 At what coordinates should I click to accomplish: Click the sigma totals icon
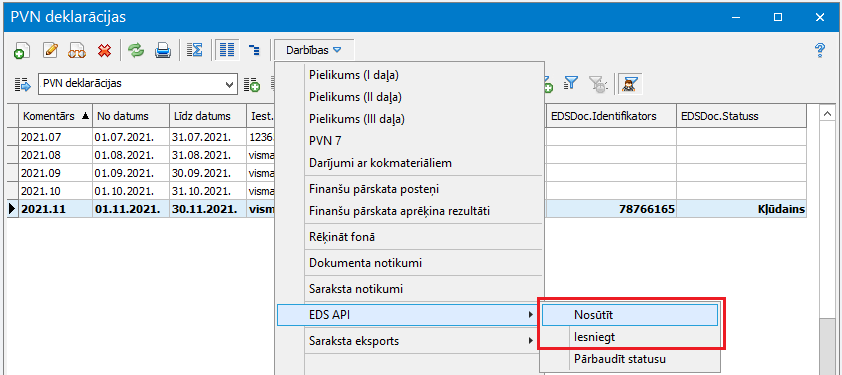pyautogui.click(x=194, y=51)
